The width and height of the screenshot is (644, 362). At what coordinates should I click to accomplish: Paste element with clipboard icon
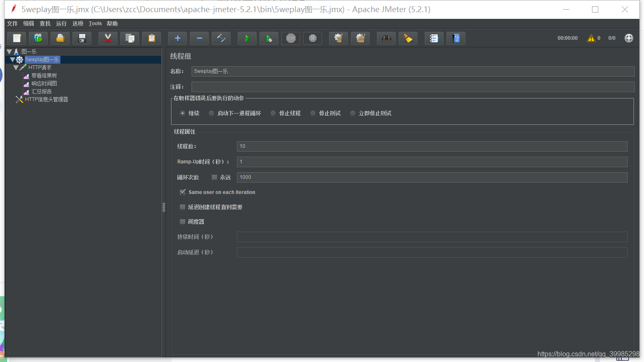coord(152,38)
